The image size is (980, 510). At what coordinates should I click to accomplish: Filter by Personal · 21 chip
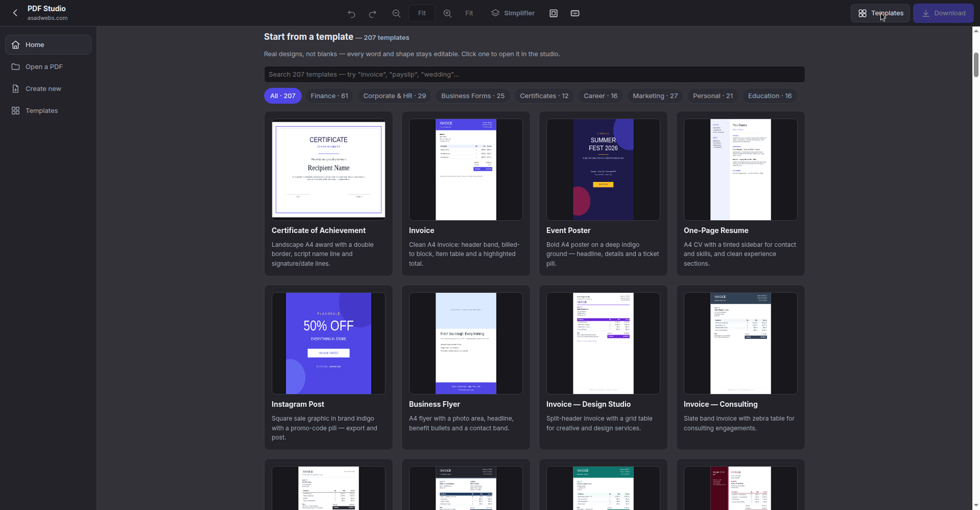point(713,96)
